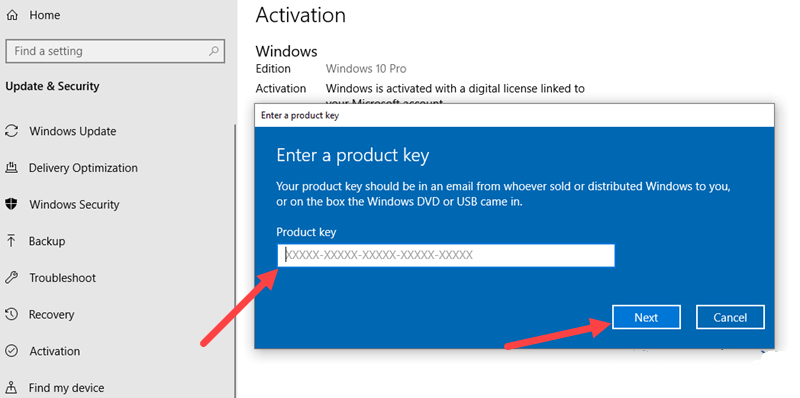Click the search magnifier icon
Screen dimensions: 800x398
tap(214, 51)
